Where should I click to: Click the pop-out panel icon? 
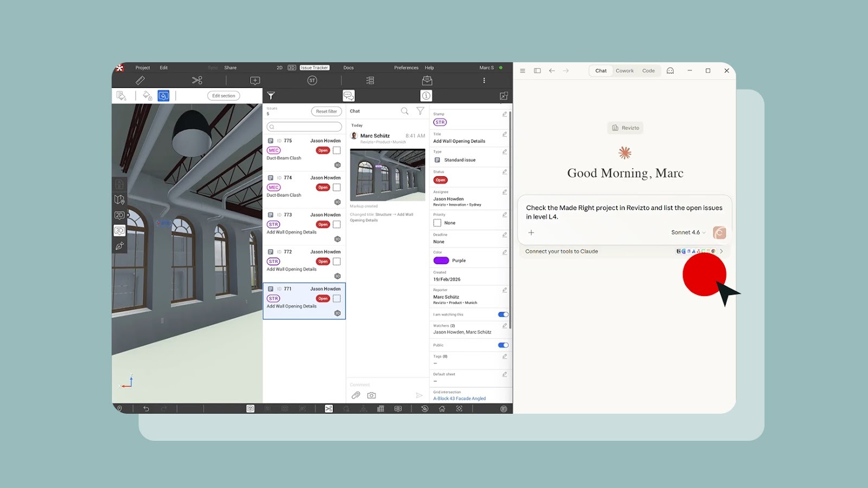(x=503, y=95)
